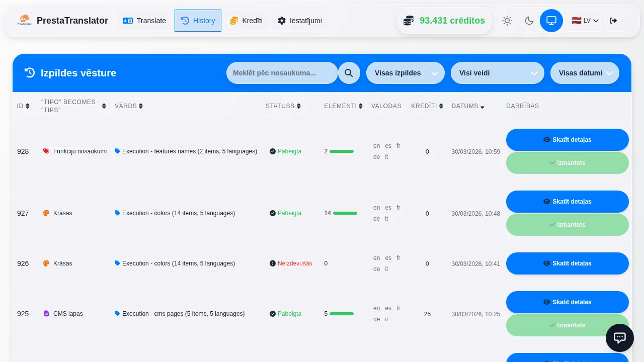Expand the Visi veidi type dropdown
This screenshot has width=644, height=362.
(497, 73)
